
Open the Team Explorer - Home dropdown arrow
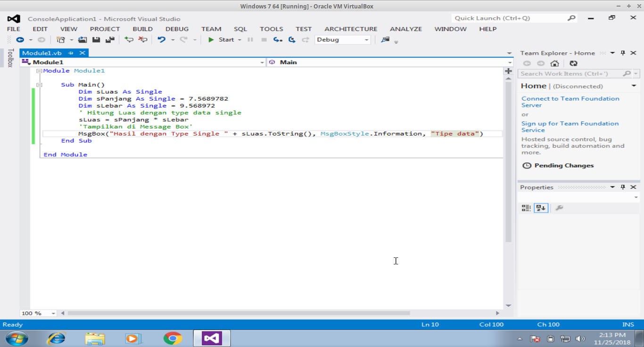click(612, 53)
